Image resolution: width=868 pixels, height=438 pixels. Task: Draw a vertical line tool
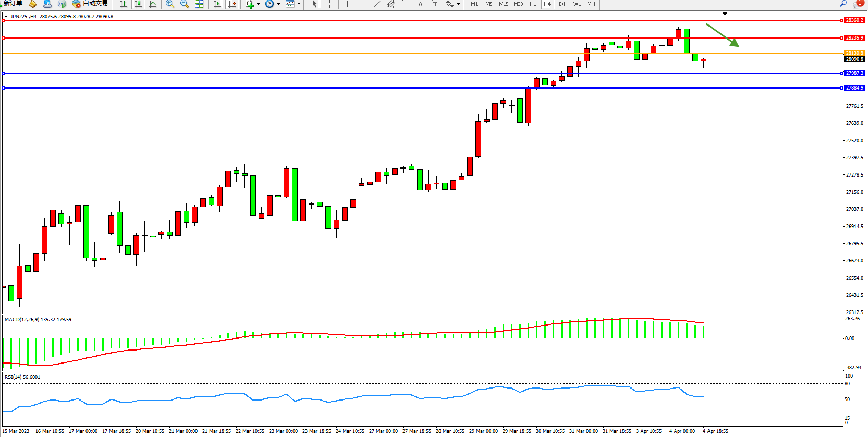click(347, 4)
